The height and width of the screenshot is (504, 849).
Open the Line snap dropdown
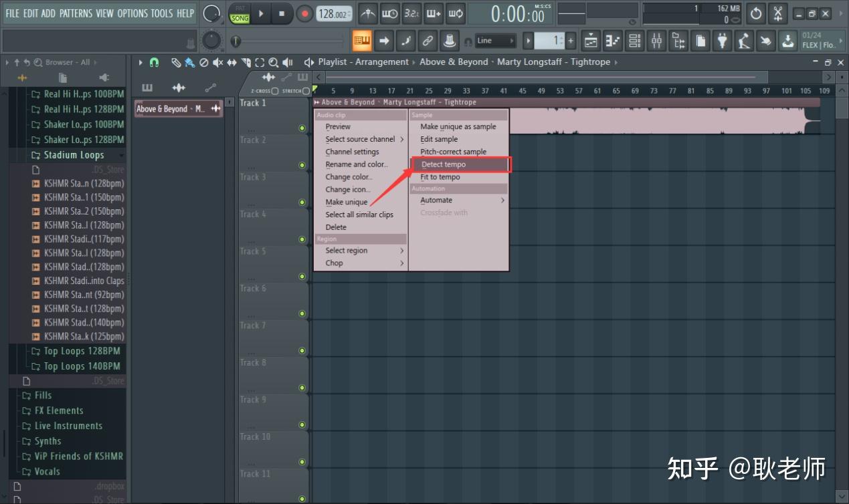495,41
